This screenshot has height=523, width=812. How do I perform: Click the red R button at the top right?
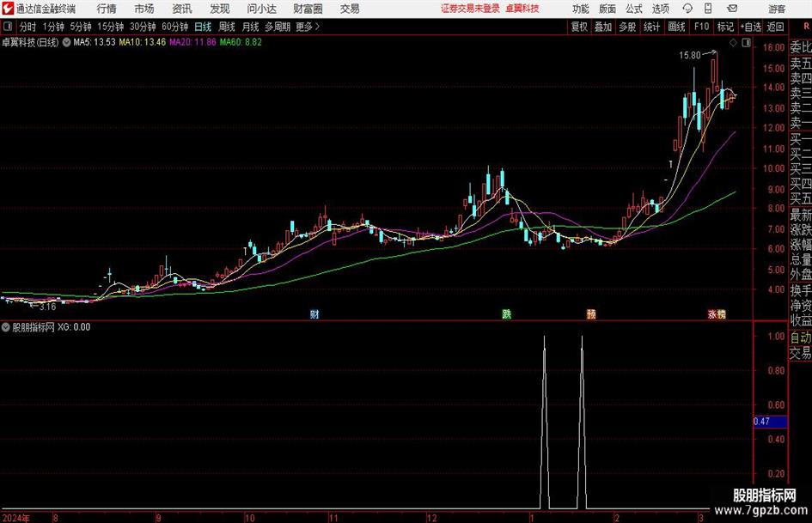point(806,27)
